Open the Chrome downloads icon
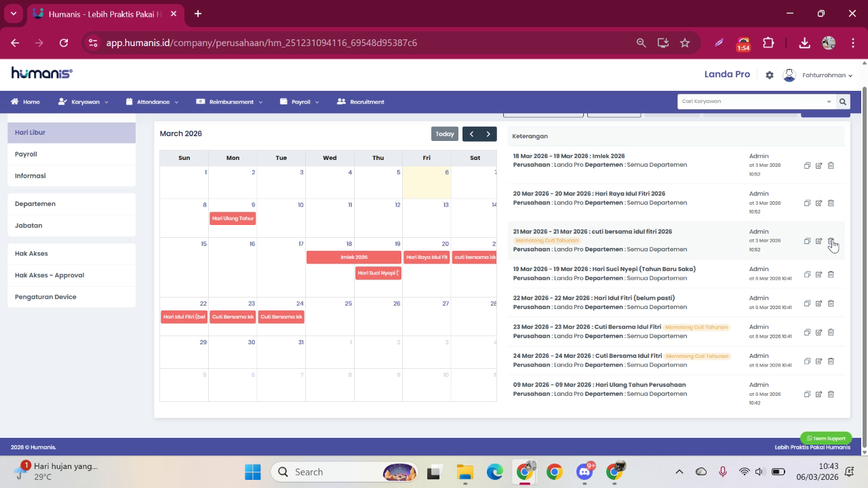The height and width of the screenshot is (488, 868). (x=804, y=43)
